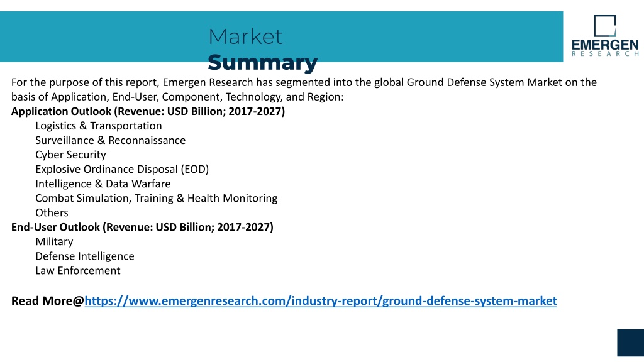Click 'End-User Outlook (Revenue: USD Billion; 2017-2027)'

[x=142, y=227]
